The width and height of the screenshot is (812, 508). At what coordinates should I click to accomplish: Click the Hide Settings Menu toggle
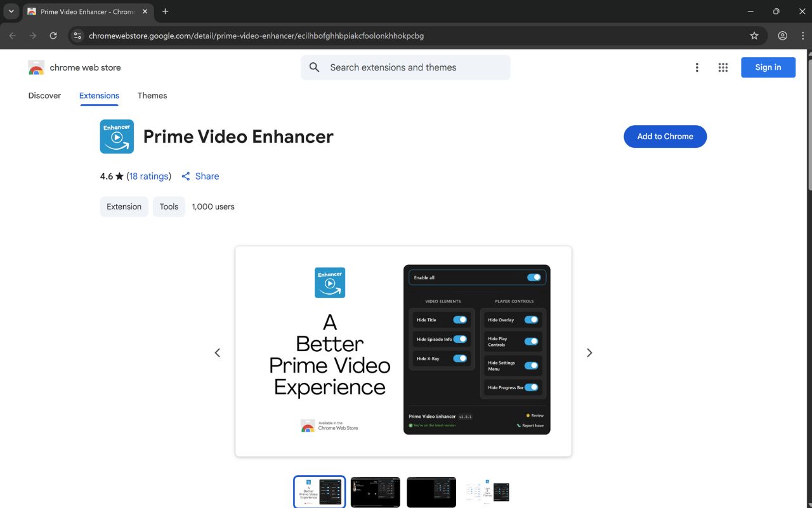tap(532, 366)
